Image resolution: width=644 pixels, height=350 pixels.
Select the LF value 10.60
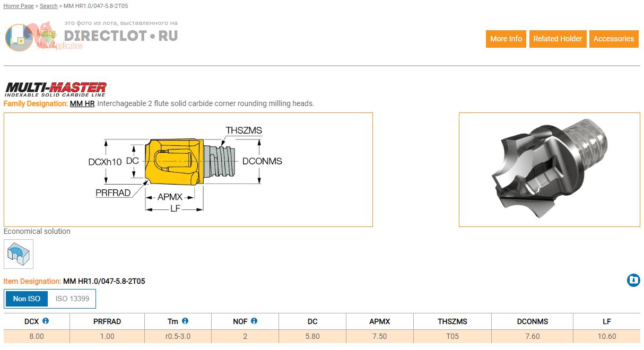[607, 336]
